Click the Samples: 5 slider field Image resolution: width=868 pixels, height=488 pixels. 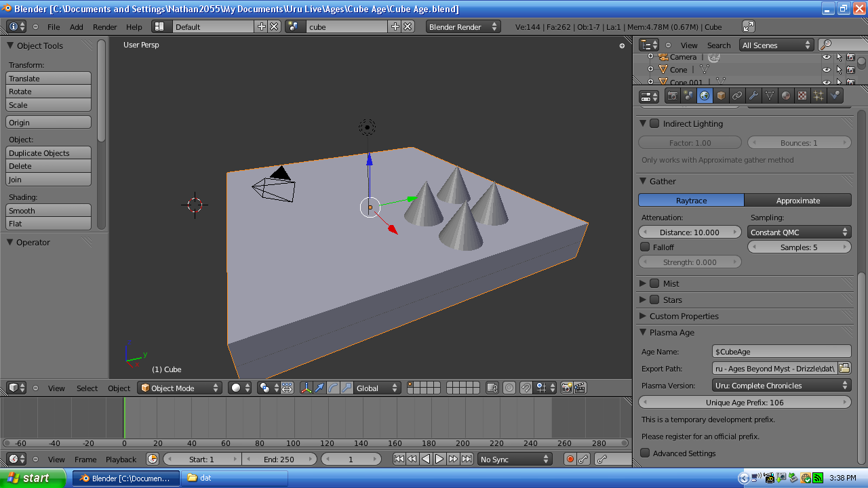pyautogui.click(x=800, y=247)
